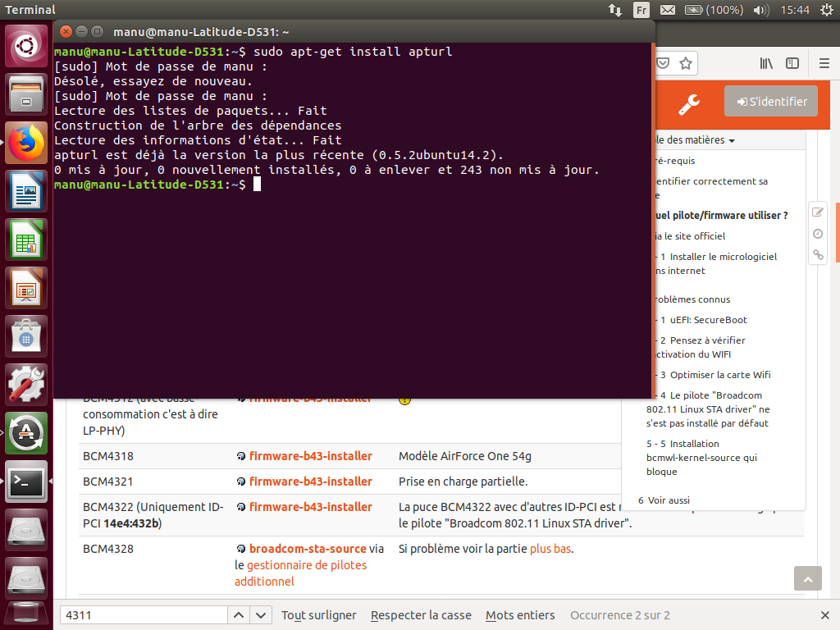Open the Files manager in the launcher

point(26,95)
